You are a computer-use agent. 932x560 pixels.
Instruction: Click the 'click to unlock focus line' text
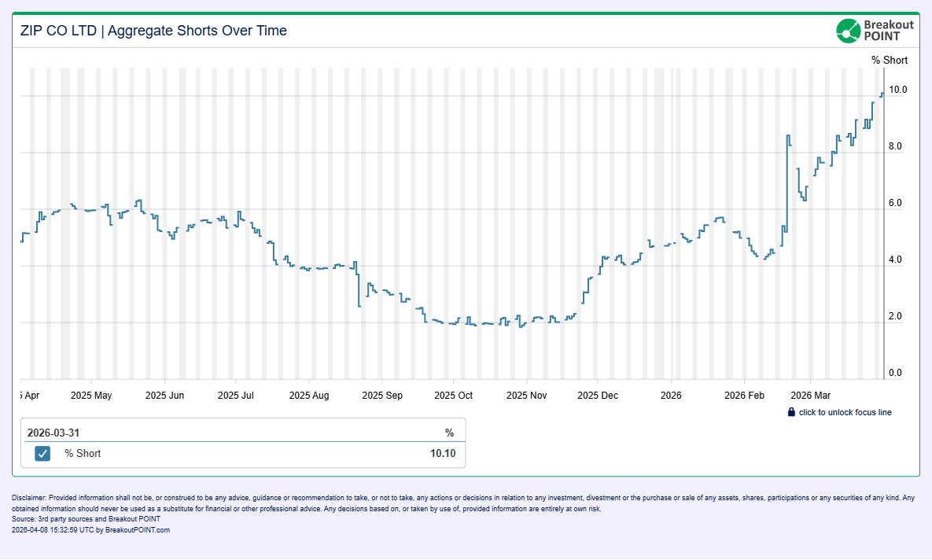click(x=845, y=412)
